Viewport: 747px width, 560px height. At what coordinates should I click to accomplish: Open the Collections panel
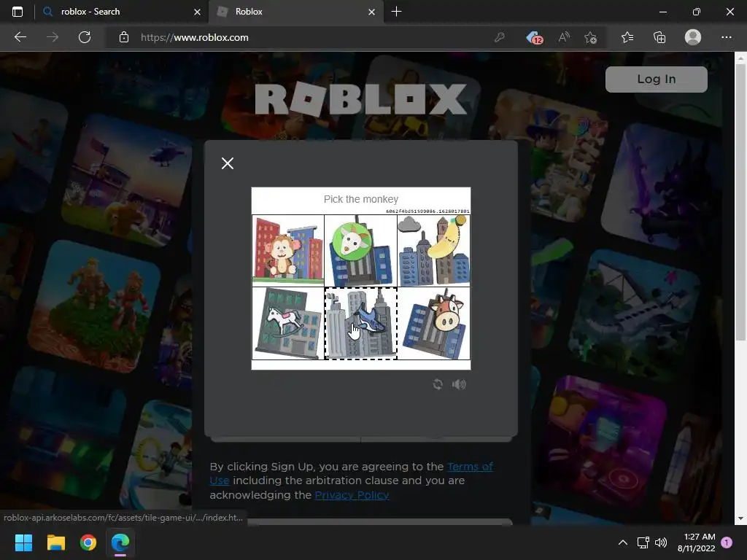pyautogui.click(x=659, y=37)
